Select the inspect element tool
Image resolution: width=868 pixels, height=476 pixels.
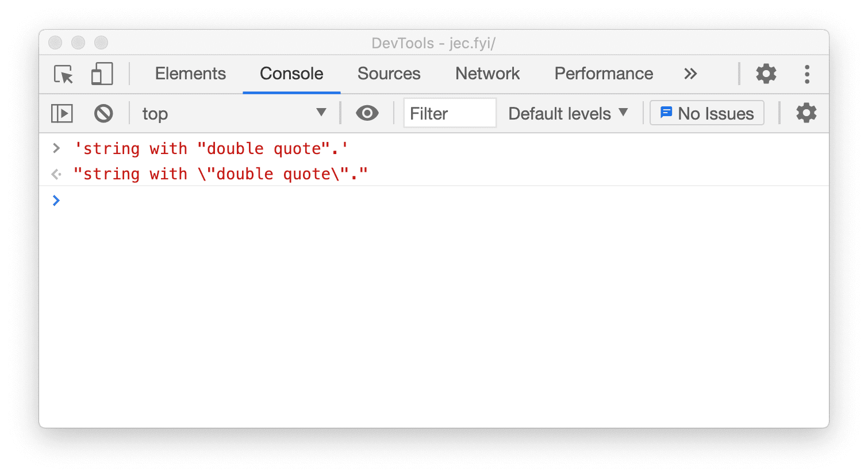click(62, 74)
